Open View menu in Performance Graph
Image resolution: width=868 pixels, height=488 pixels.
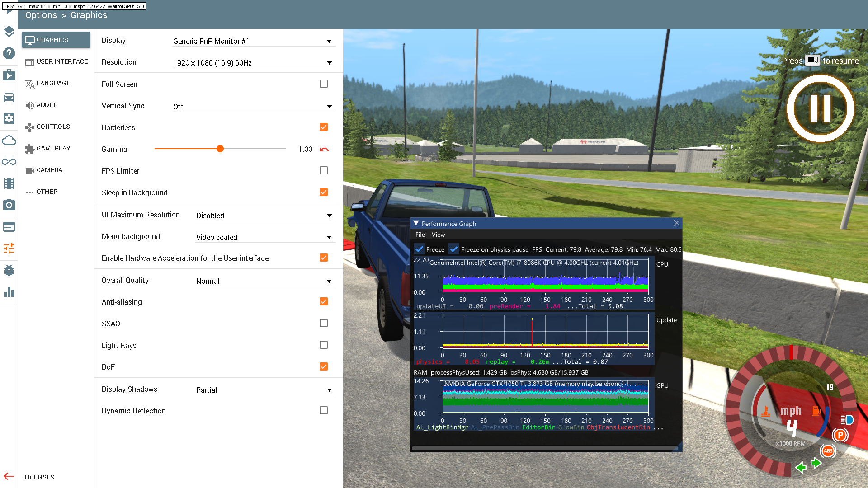click(438, 235)
